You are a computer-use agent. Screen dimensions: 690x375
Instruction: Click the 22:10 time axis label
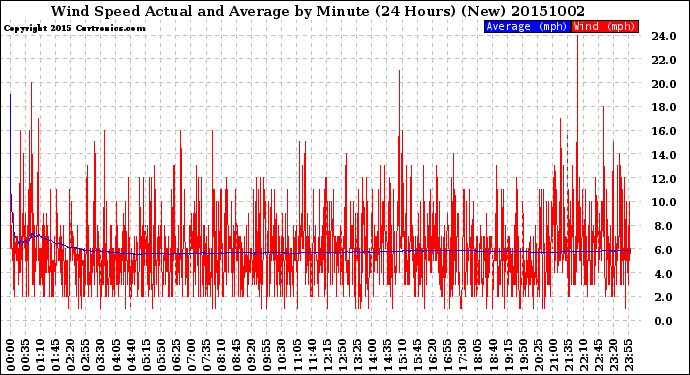(583, 355)
